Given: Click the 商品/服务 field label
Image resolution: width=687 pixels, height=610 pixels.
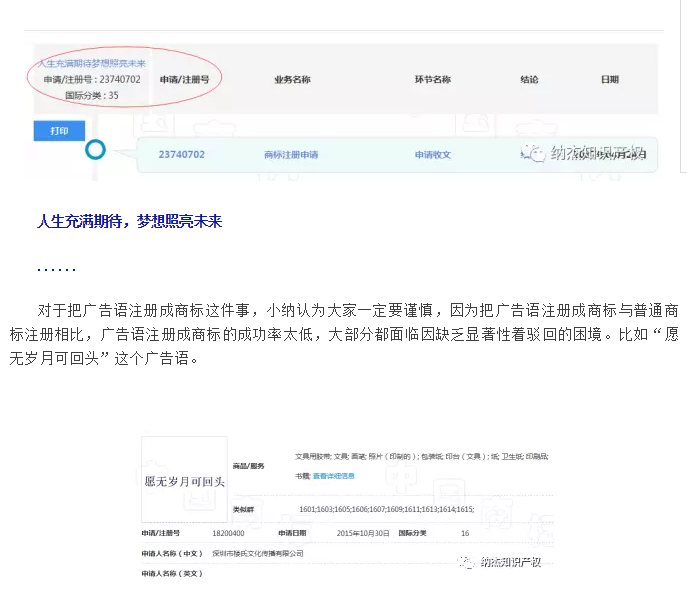Looking at the screenshot, I should click(248, 466).
